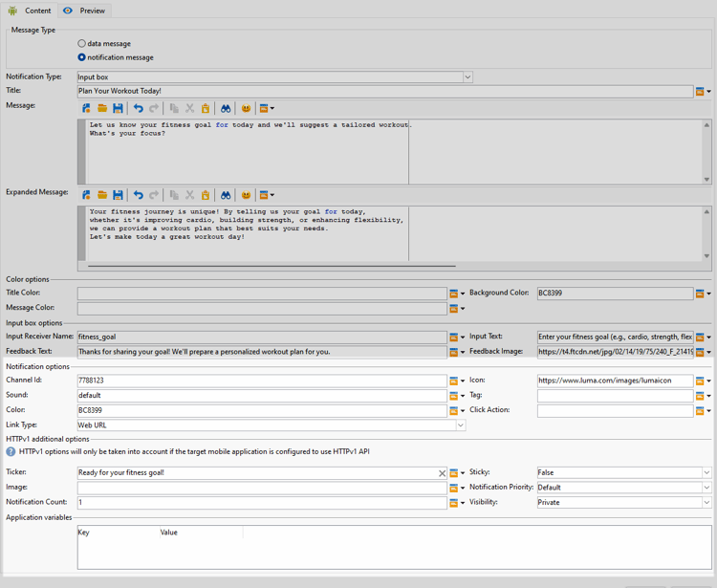717x588 pixels.
Task: Open the Notification Priority dropdown
Action: [x=706, y=488]
